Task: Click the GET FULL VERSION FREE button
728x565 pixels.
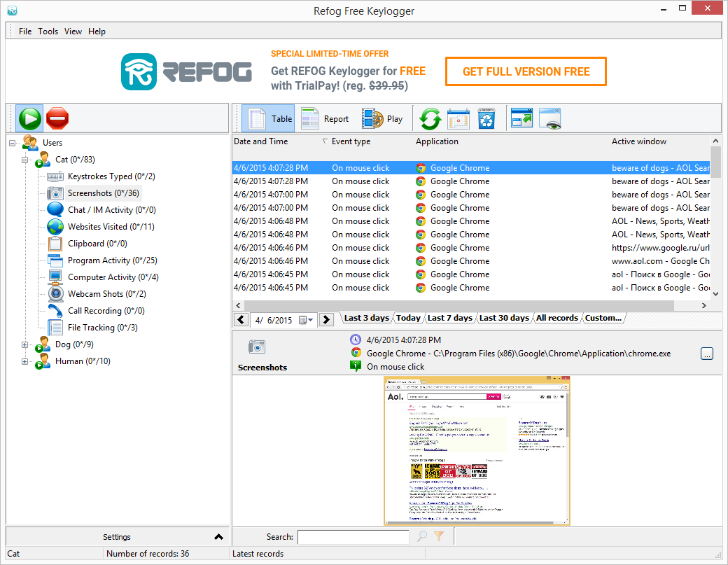Action: pos(526,71)
